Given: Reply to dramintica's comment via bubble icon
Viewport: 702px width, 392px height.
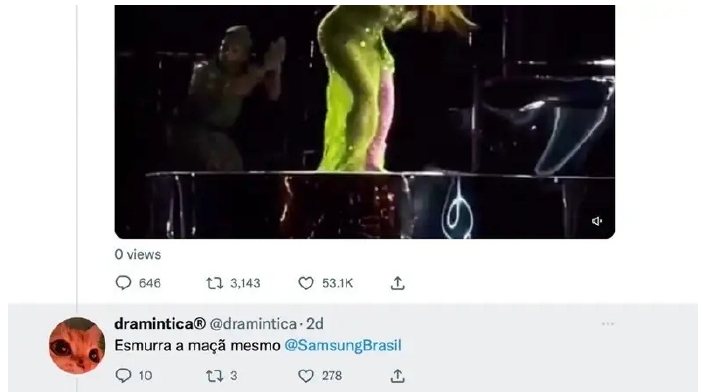Looking at the screenshot, I should click(x=123, y=375).
